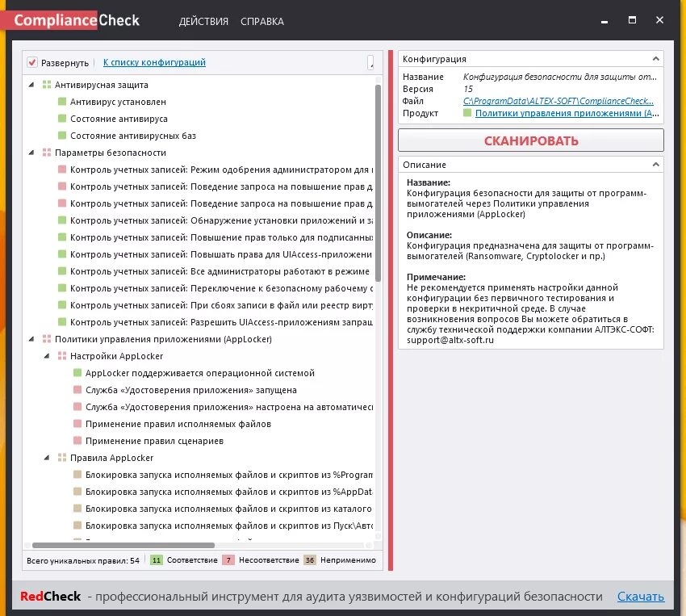Click the green icon of AppLocker поддерживается операционной системой

coord(77,373)
